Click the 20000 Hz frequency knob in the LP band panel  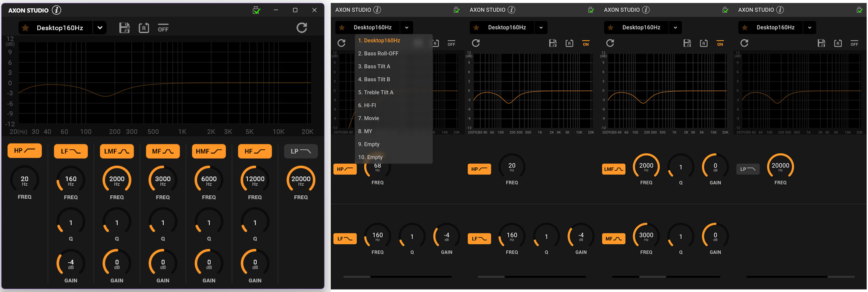pyautogui.click(x=780, y=166)
